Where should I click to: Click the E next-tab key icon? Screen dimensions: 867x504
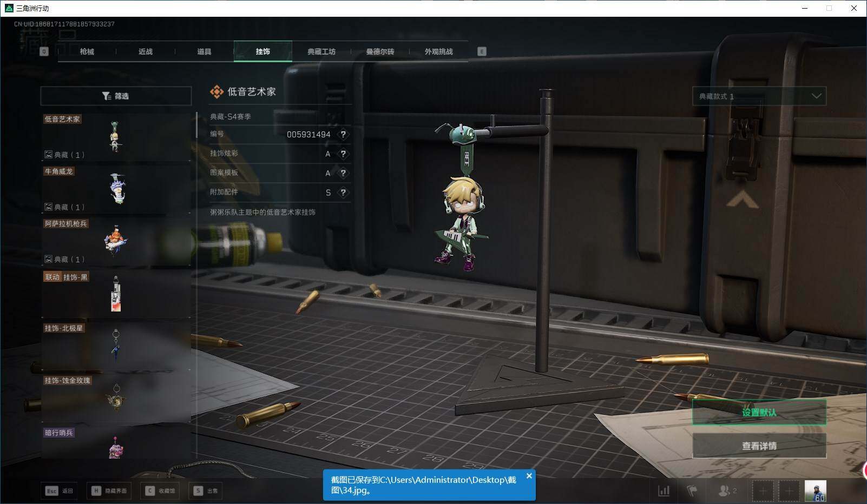[482, 51]
